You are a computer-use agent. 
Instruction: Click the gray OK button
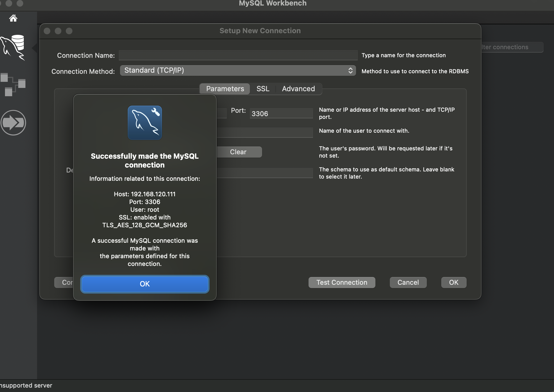point(454,283)
